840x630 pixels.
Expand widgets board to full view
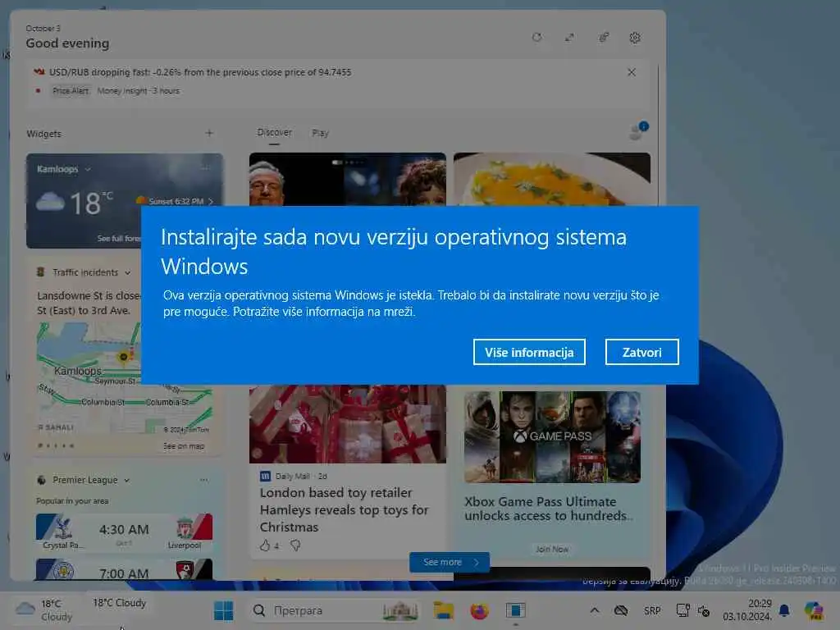tap(569, 38)
